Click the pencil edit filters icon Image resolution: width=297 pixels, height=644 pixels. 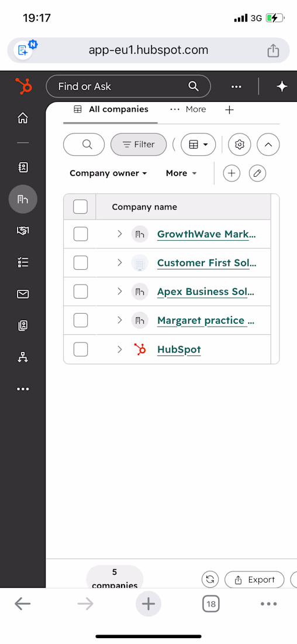coord(258,173)
